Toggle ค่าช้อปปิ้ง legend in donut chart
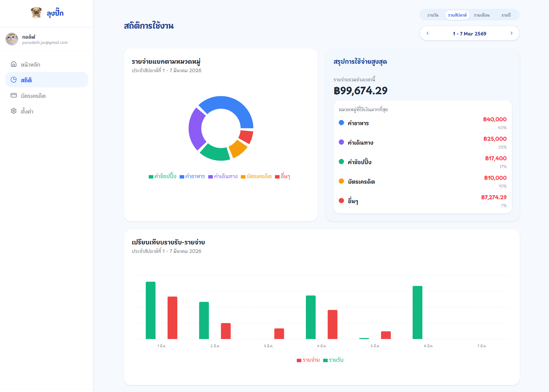549x392 pixels. pyautogui.click(x=162, y=176)
